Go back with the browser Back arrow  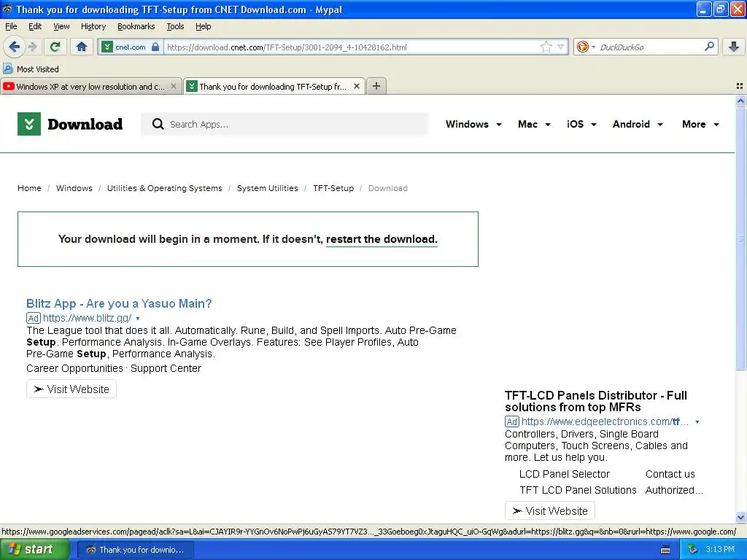click(x=14, y=47)
